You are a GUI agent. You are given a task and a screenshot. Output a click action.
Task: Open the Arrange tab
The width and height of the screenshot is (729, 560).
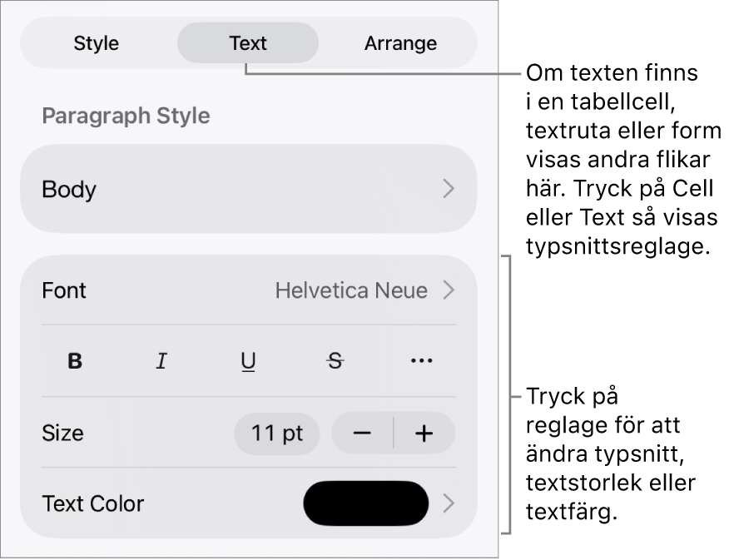point(400,43)
